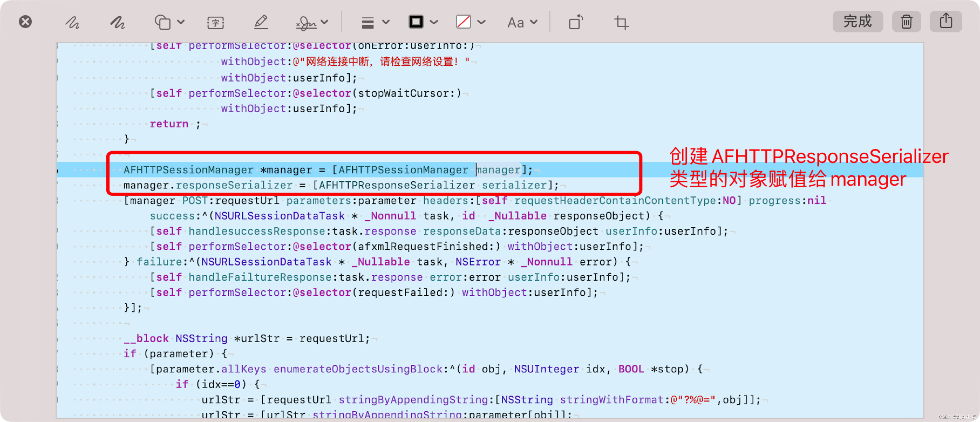Expand the line thickness dropdown arrow
The image size is (980, 422).
point(386,22)
